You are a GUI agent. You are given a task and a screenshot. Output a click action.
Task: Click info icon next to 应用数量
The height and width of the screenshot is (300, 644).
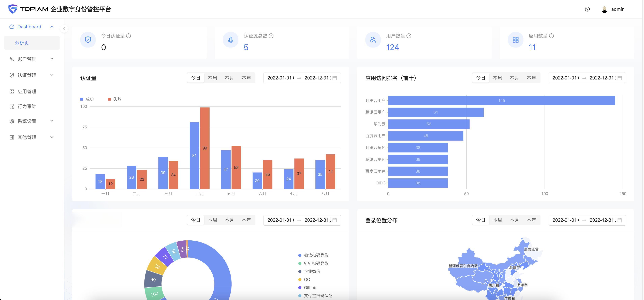(551, 36)
